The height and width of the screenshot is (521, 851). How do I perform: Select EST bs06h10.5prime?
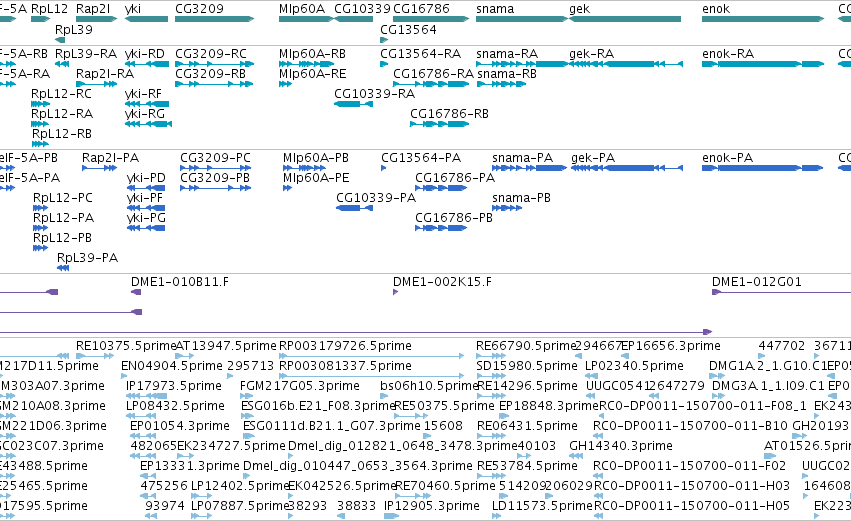coord(429,386)
